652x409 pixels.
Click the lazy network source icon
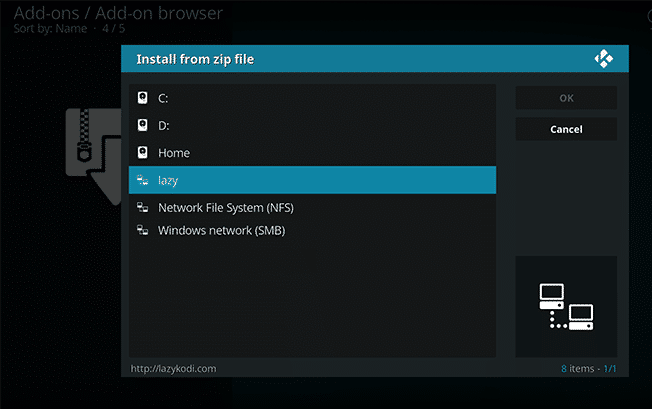click(143, 180)
